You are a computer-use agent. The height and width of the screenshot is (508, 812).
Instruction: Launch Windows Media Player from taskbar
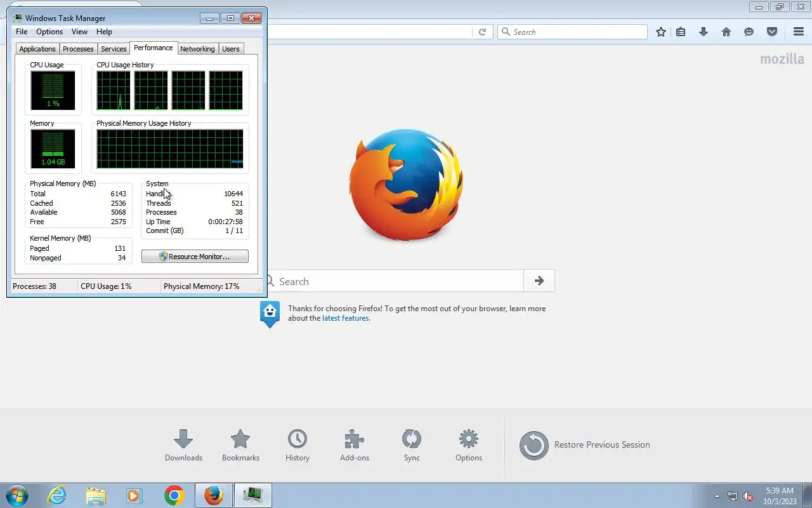point(134,495)
